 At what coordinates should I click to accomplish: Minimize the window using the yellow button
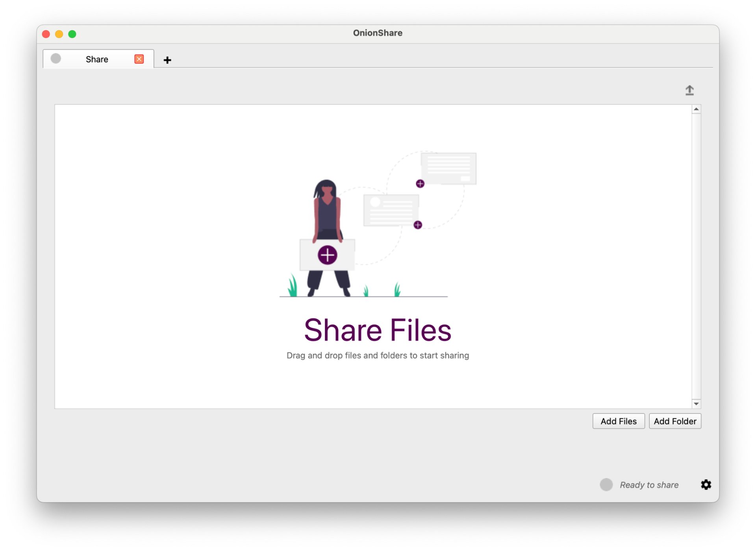pyautogui.click(x=59, y=34)
